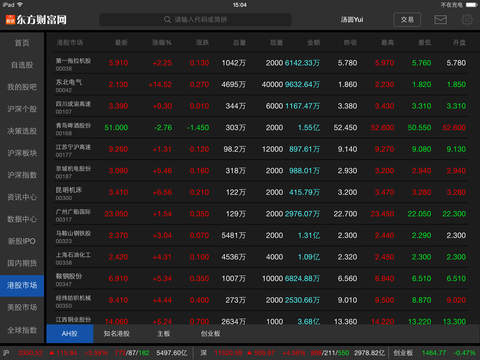480x360 pixels.
Task: Switch to the AH股 tab
Action: click(70, 333)
